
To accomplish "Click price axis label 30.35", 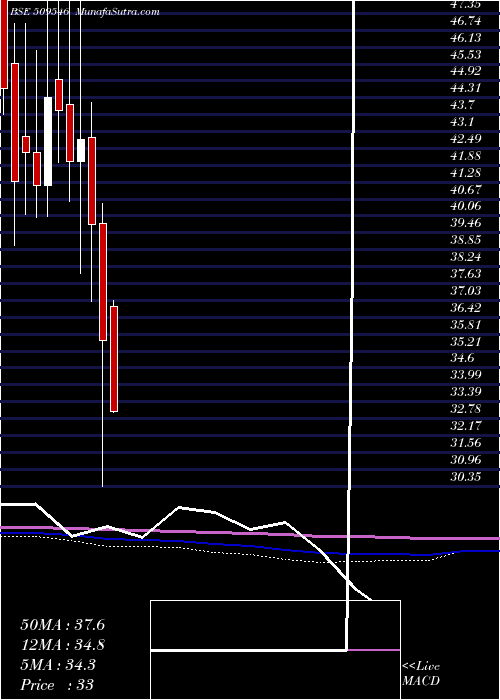I will pos(466,477).
